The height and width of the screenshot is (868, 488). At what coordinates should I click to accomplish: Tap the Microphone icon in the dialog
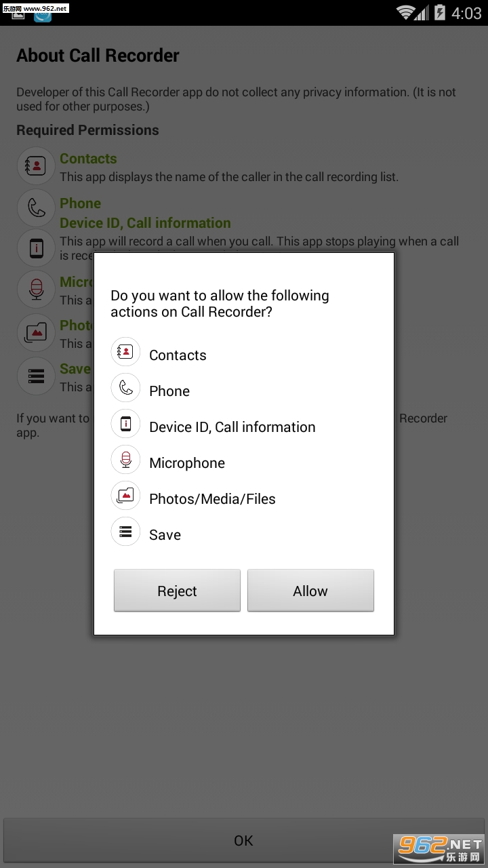(x=125, y=460)
